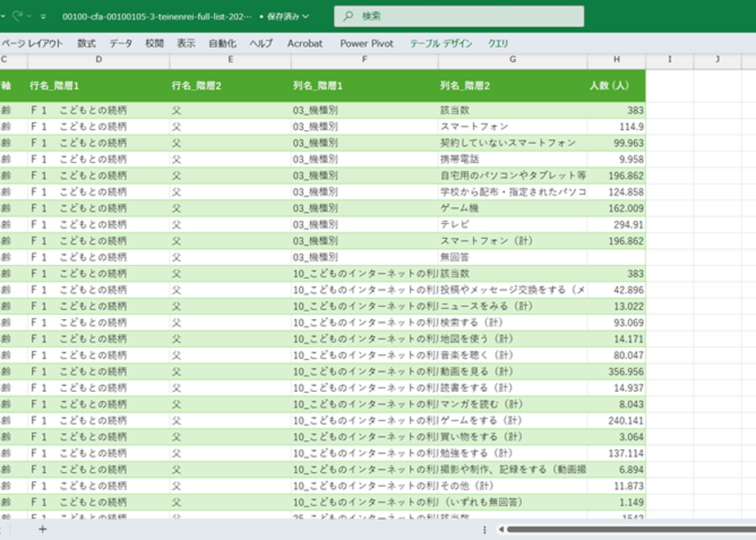Select the 携帯電話 cell
Screen dimensions: 756x540
click(x=512, y=159)
